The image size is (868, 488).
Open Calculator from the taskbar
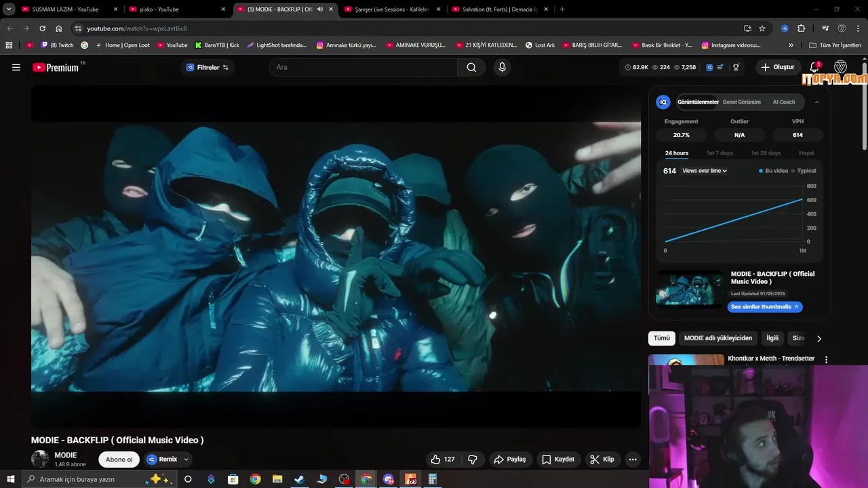tap(432, 479)
